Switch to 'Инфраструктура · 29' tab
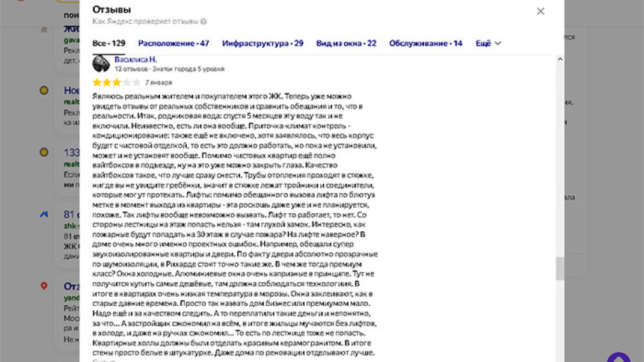 263,43
